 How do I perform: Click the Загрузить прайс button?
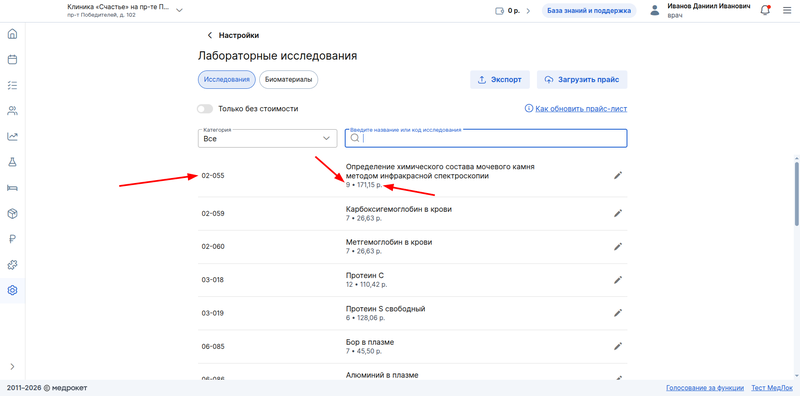(x=582, y=80)
